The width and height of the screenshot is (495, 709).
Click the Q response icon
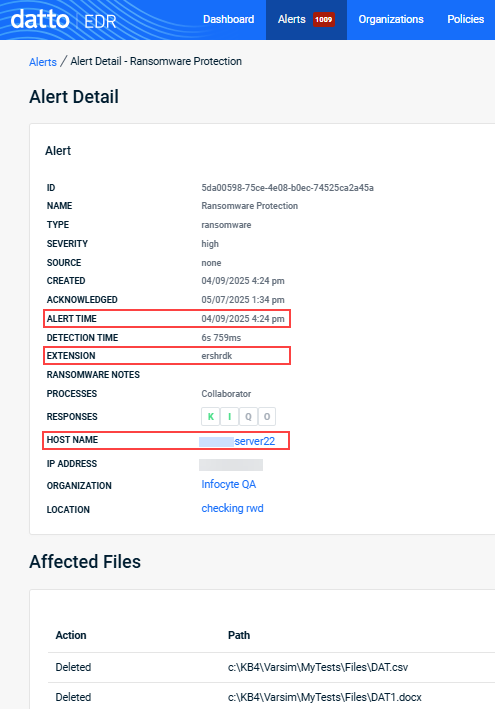pyautogui.click(x=248, y=416)
